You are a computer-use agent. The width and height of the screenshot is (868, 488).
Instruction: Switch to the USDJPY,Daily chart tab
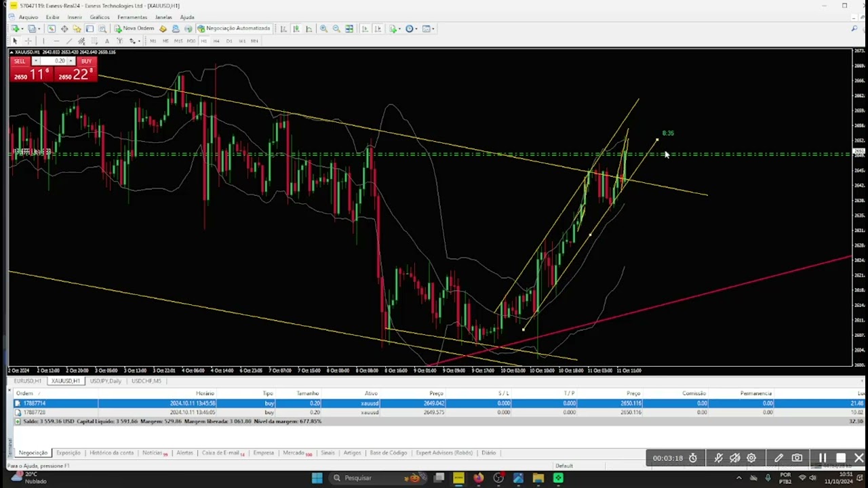105,381
